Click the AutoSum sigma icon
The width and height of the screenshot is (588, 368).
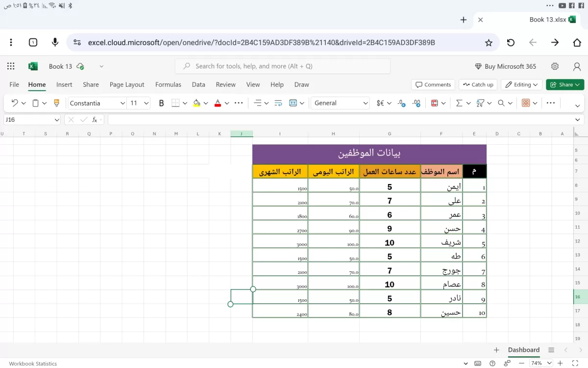tap(459, 103)
